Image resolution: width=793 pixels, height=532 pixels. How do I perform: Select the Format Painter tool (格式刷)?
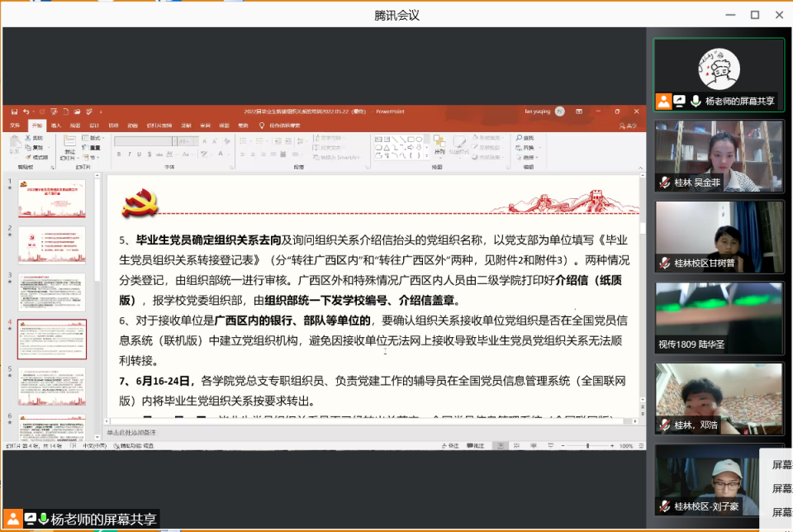pos(38,157)
